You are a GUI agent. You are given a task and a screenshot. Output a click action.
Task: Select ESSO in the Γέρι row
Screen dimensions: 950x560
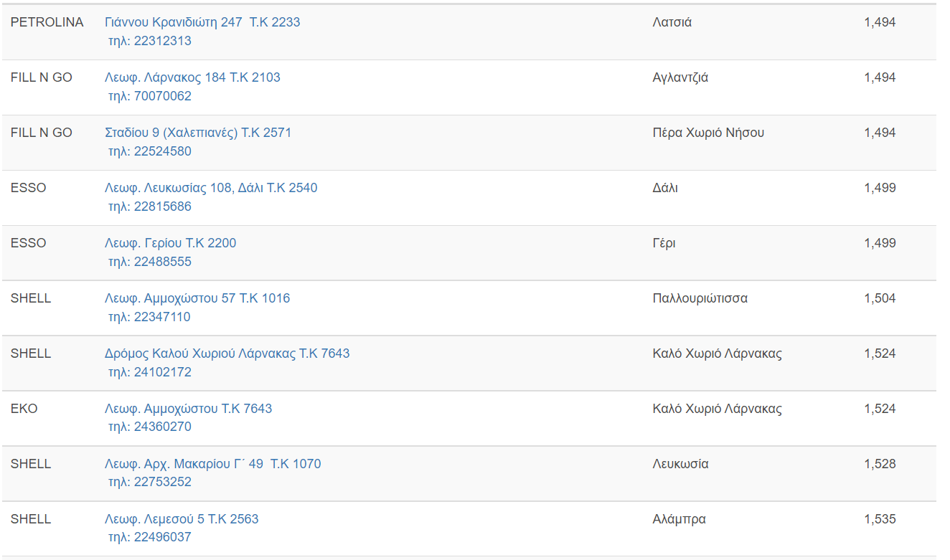(x=29, y=243)
